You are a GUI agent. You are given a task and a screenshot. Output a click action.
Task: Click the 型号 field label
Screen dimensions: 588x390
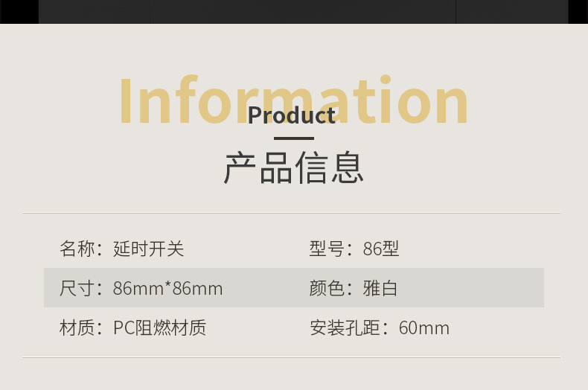327,249
